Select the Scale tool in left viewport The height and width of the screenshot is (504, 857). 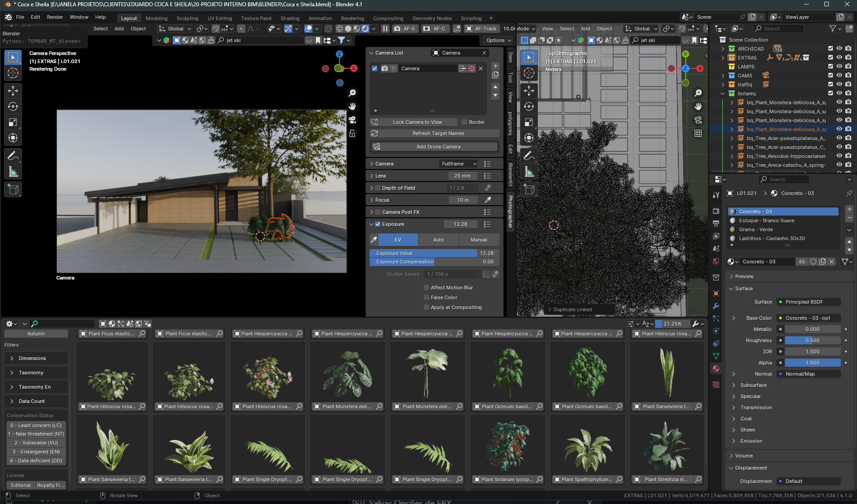coord(13,122)
